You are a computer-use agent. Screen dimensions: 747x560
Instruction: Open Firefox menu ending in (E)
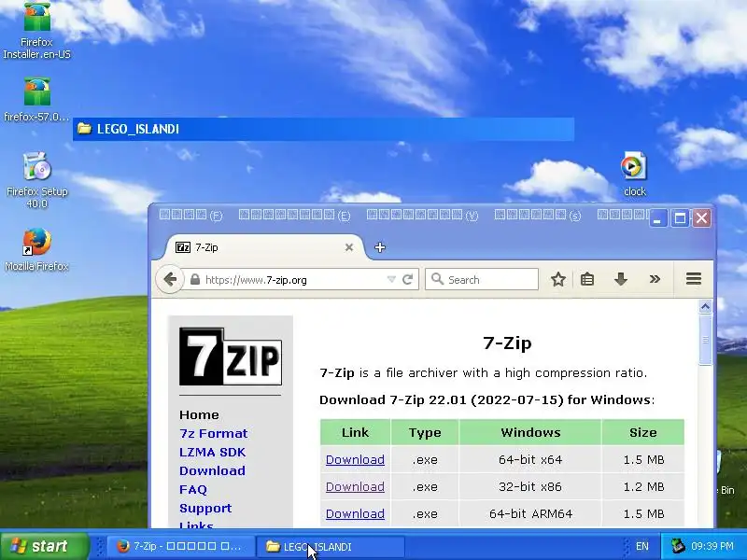pyautogui.click(x=295, y=216)
